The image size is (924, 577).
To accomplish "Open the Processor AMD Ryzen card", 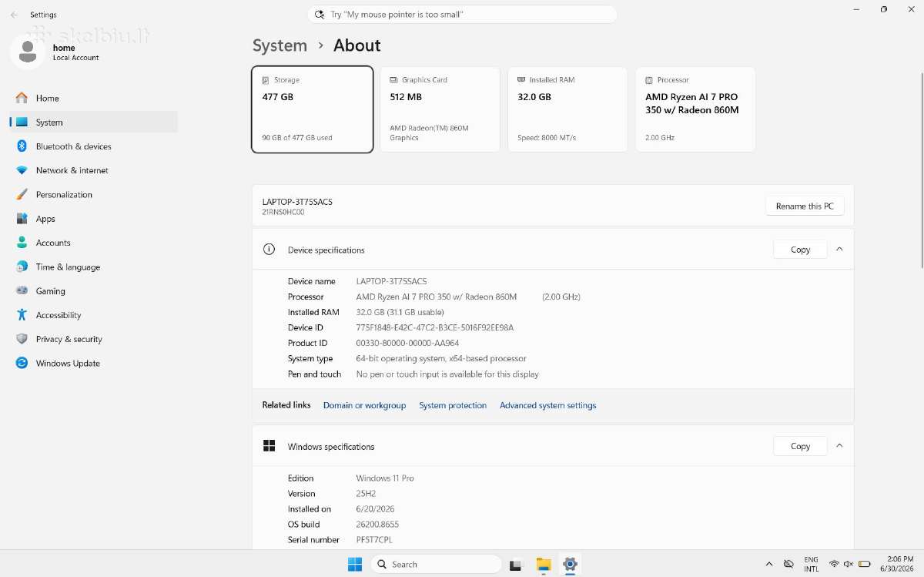I will [695, 109].
